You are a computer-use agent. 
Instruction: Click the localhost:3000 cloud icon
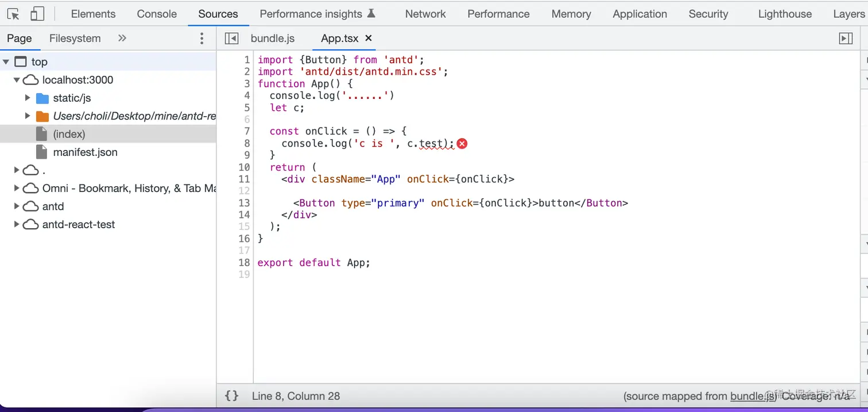[30, 80]
